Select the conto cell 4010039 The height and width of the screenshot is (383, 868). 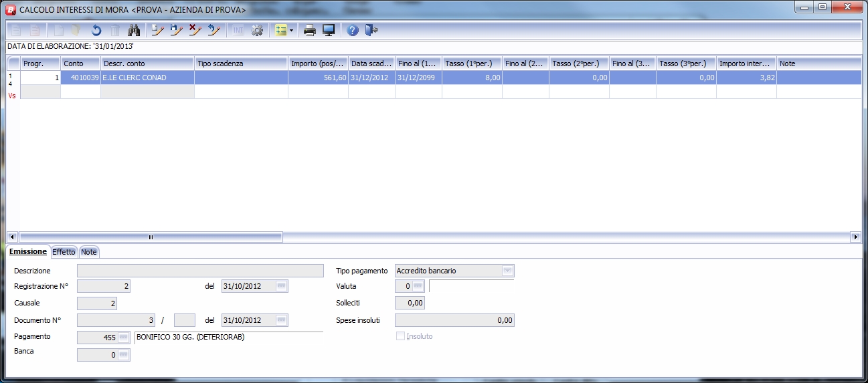(x=80, y=78)
